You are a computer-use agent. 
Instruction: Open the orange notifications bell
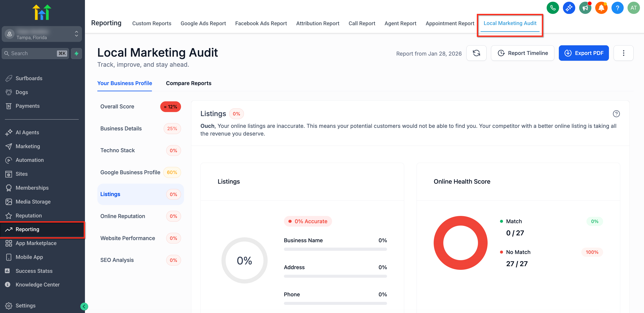[601, 8]
